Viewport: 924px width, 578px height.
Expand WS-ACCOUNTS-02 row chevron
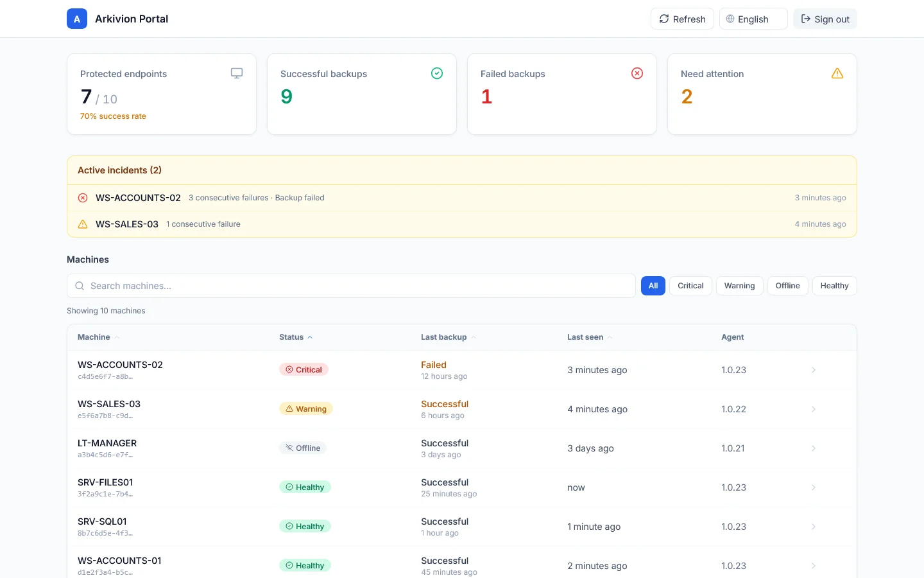click(x=814, y=370)
